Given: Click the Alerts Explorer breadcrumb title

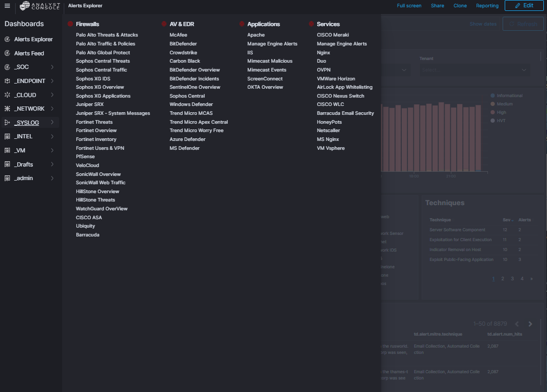Looking at the screenshot, I should pos(85,6).
